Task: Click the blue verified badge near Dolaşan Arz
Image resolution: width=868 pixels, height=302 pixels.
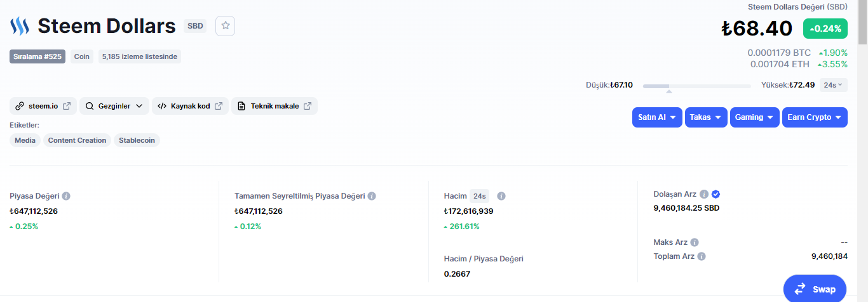Action: [716, 194]
